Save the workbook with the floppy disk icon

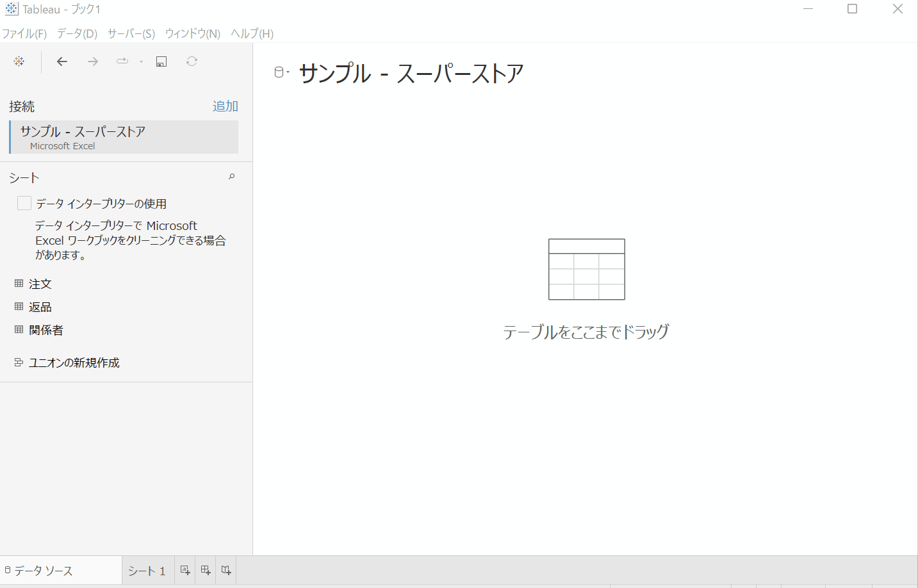click(161, 61)
